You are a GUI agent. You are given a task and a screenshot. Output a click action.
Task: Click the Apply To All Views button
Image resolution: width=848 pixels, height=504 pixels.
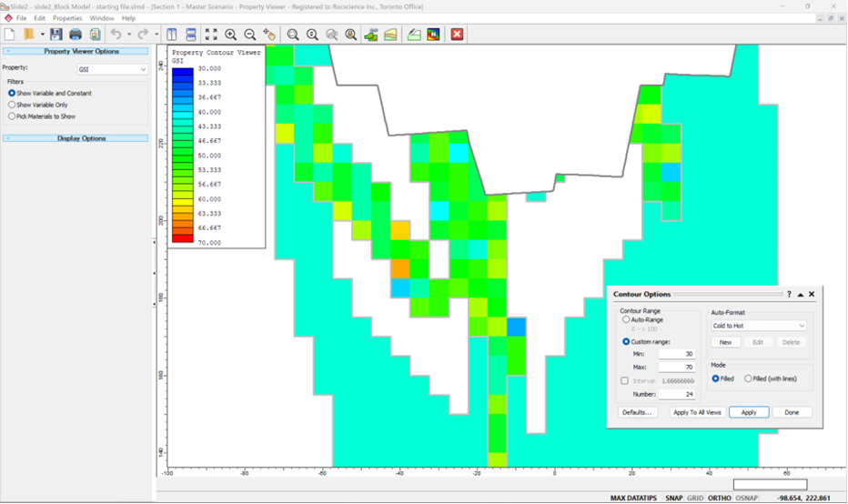point(697,412)
